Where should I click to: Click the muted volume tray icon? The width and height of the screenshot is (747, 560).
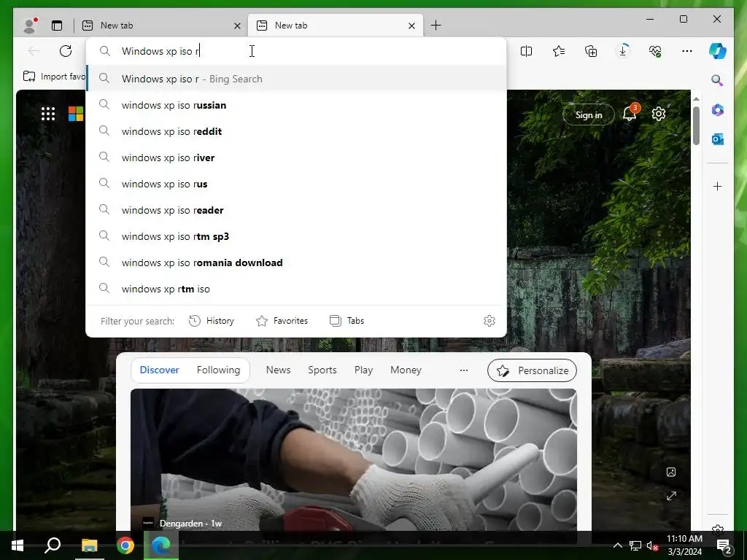[x=652, y=545]
